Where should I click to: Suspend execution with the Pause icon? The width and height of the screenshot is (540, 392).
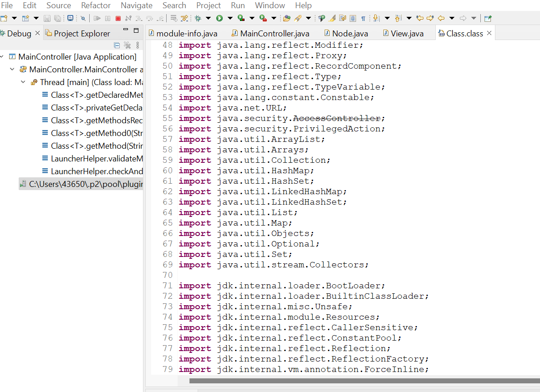tap(108, 18)
